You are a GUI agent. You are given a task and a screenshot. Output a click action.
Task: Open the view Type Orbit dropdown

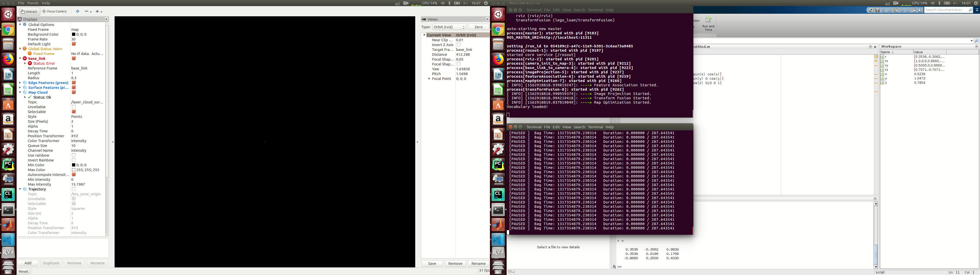click(449, 27)
